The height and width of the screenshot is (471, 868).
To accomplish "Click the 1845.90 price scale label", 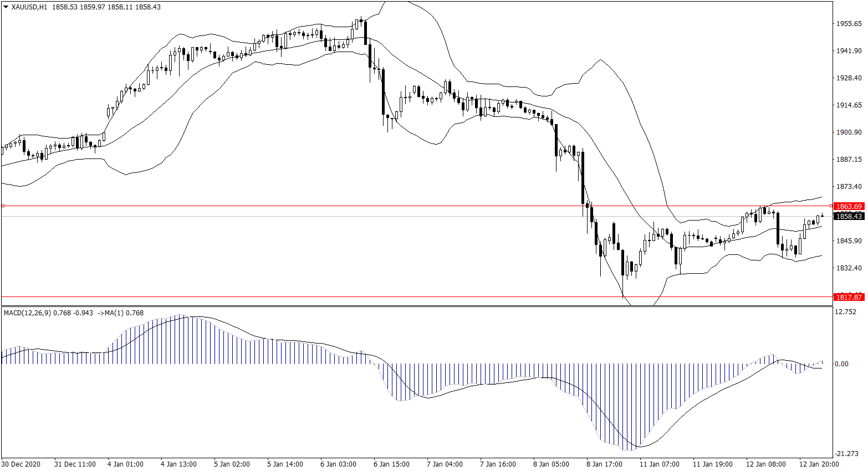I will tap(849, 241).
